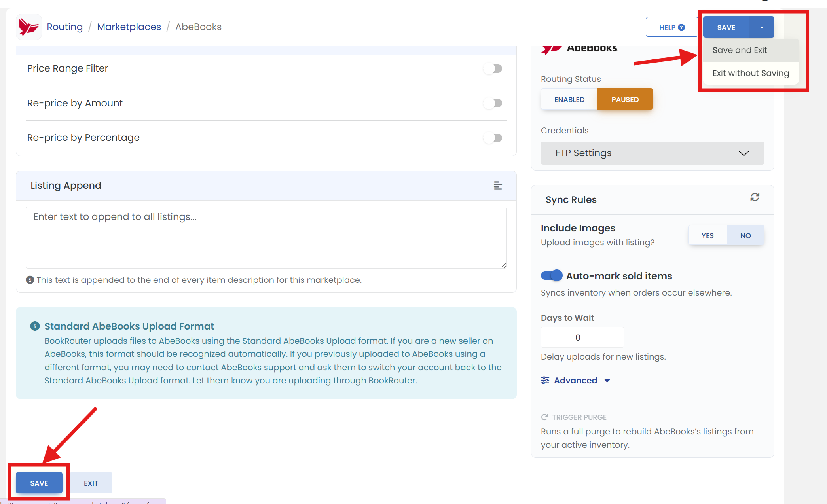Viewport: 827px width, 504px height.
Task: Go to Routing breadcrumb link
Action: 65,27
